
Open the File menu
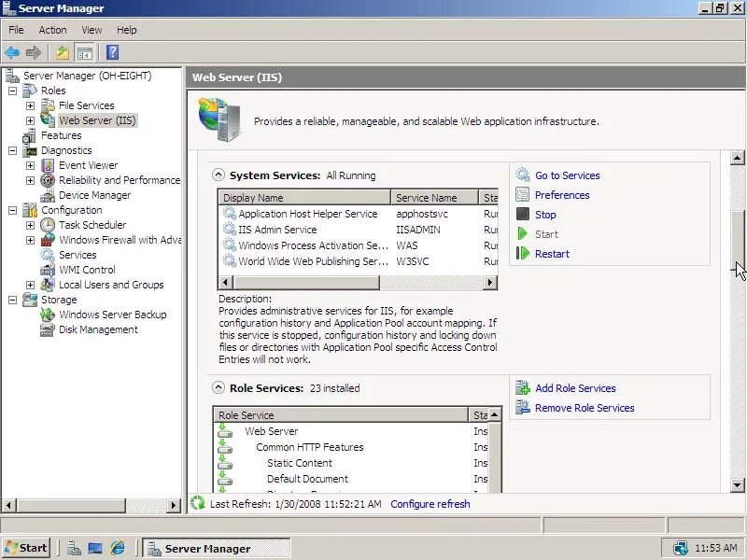tap(16, 30)
